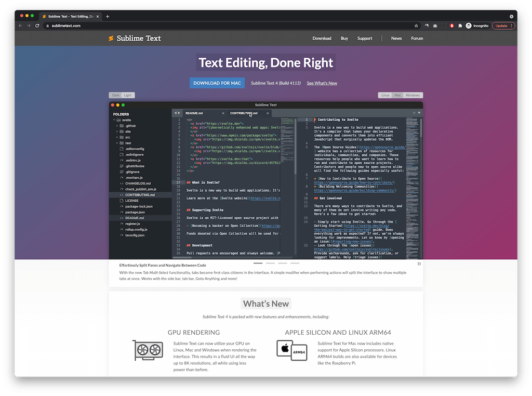Select the Windows platform toggle

click(412, 95)
